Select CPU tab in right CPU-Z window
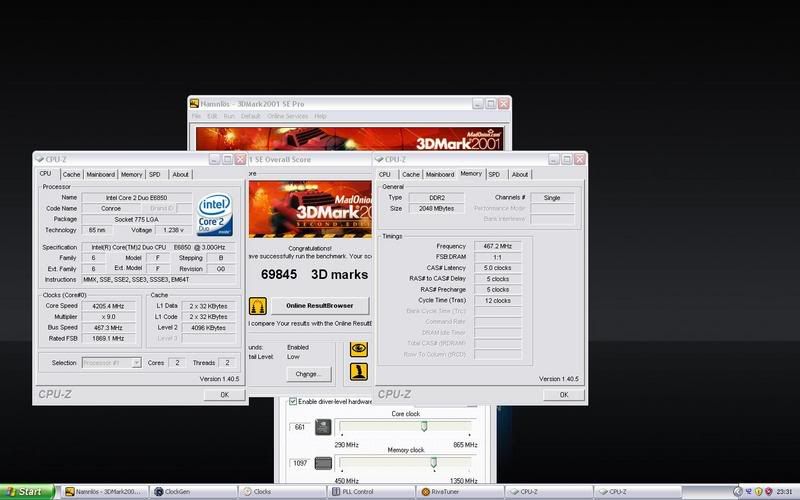Screen dimensions: 800x500 pyautogui.click(x=385, y=174)
